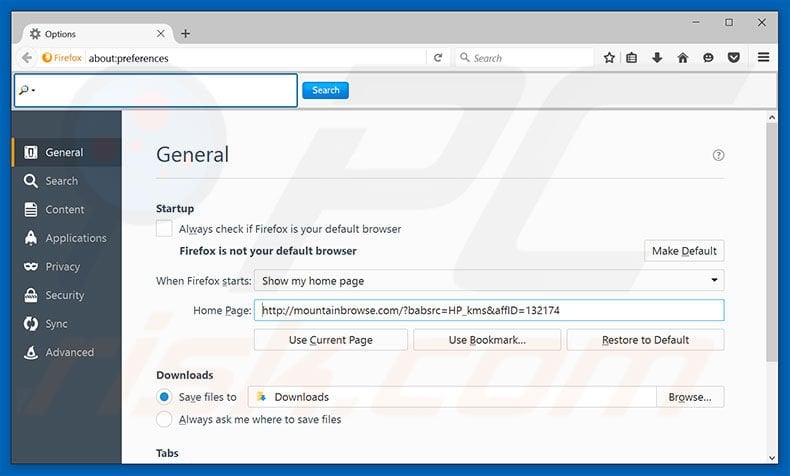The height and width of the screenshot is (476, 790).
Task: Click the Startup section heading
Action: point(175,209)
